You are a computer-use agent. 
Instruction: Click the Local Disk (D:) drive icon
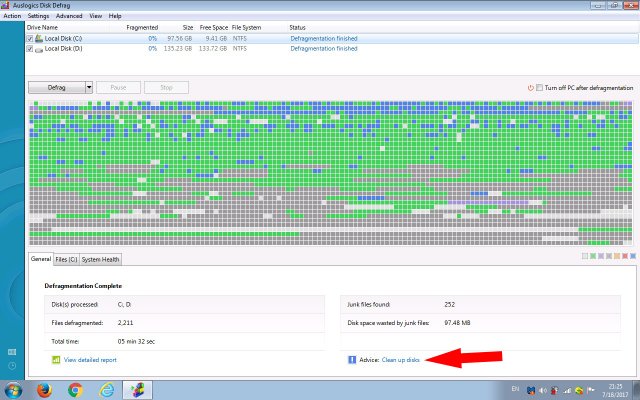pos(39,49)
